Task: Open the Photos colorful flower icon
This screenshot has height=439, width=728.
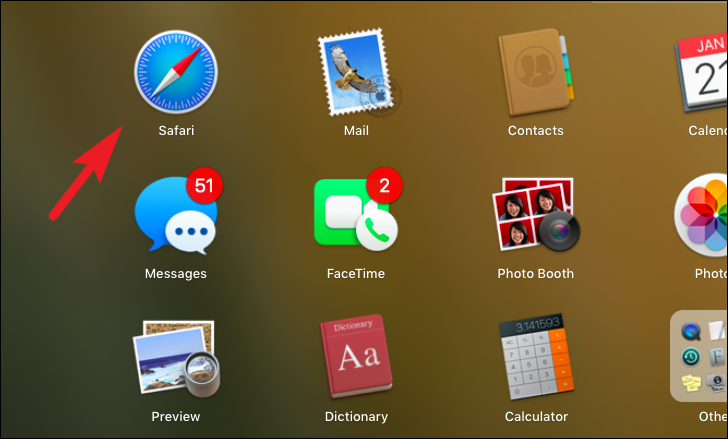Action: coord(702,215)
